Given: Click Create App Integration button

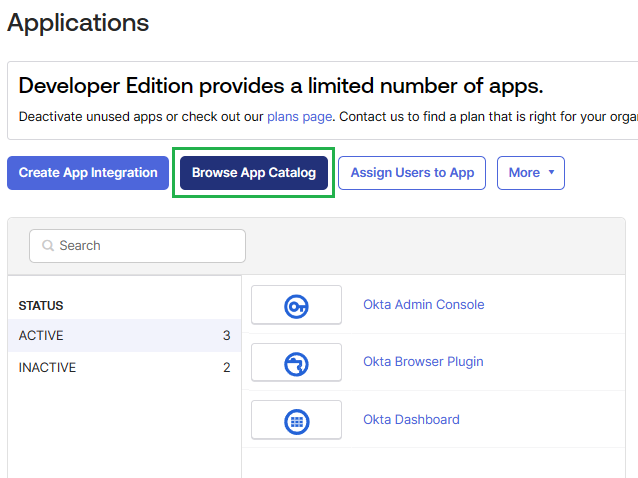Looking at the screenshot, I should tap(88, 173).
